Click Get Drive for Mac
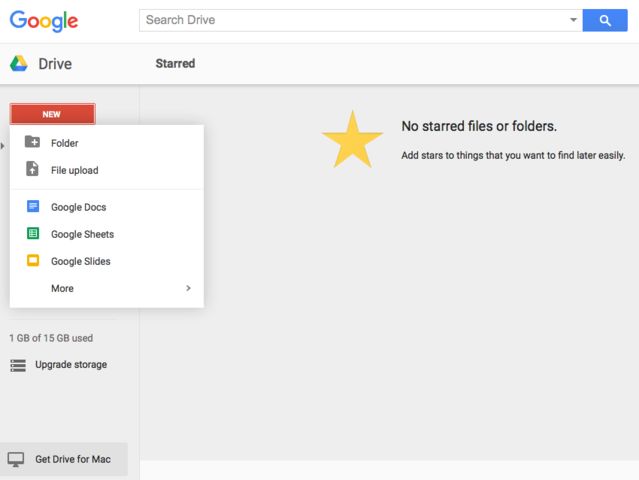 coord(64,459)
